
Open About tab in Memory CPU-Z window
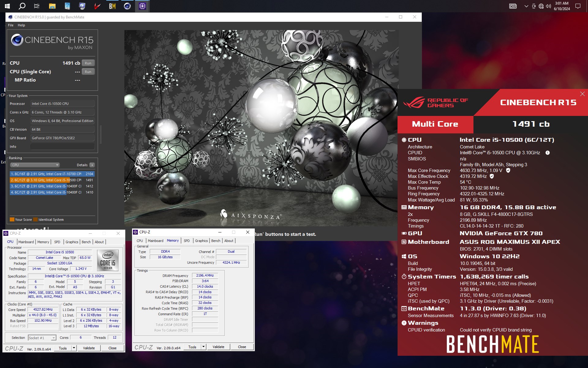click(x=229, y=241)
